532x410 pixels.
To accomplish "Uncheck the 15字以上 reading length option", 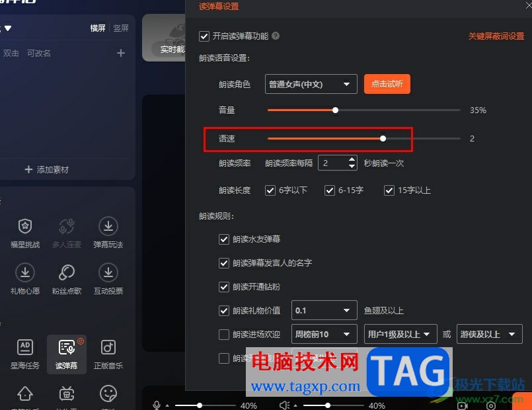I will click(x=389, y=190).
